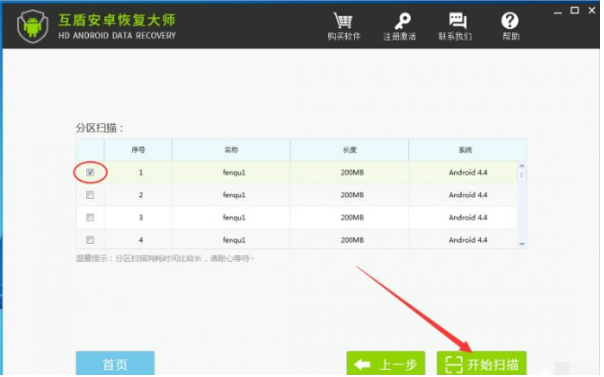
Task: Check the checkbox for partition row 3
Action: click(90, 218)
